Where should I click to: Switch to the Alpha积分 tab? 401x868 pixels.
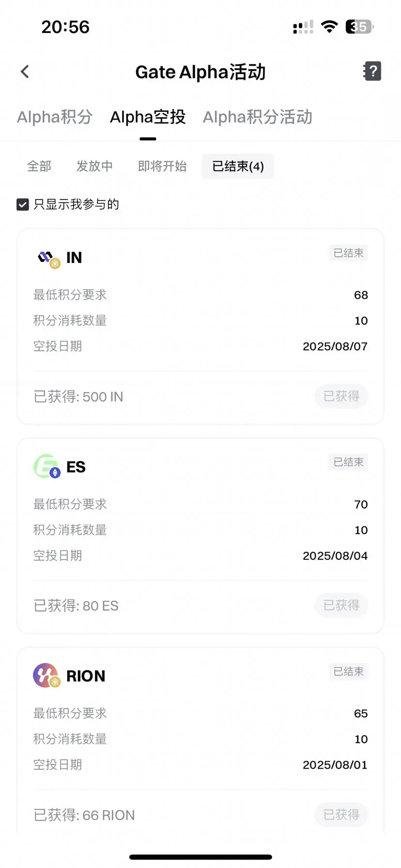tap(55, 117)
